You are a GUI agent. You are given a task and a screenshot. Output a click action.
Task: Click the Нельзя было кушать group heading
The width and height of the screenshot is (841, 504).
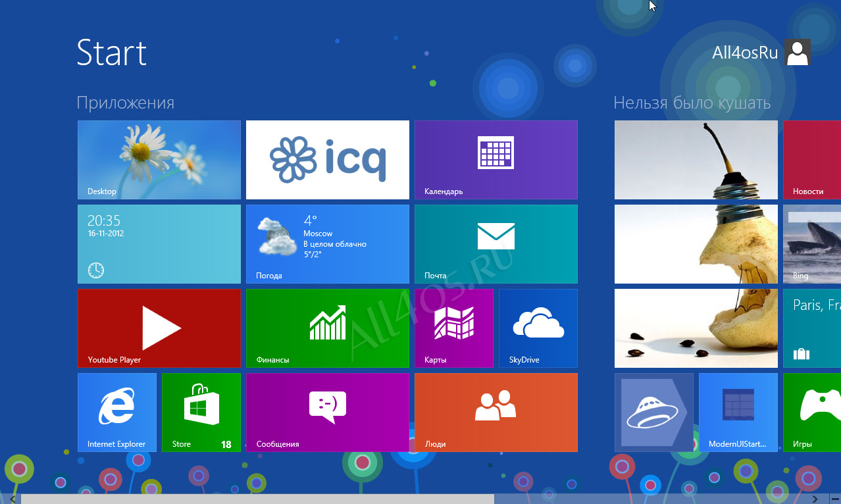(692, 103)
